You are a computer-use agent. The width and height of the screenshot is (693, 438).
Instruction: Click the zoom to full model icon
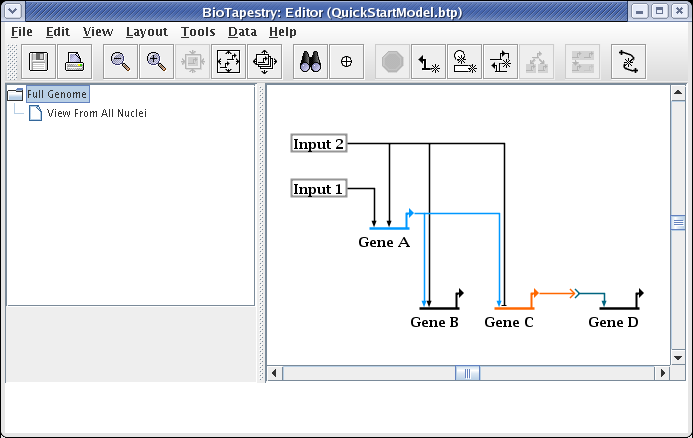click(228, 62)
